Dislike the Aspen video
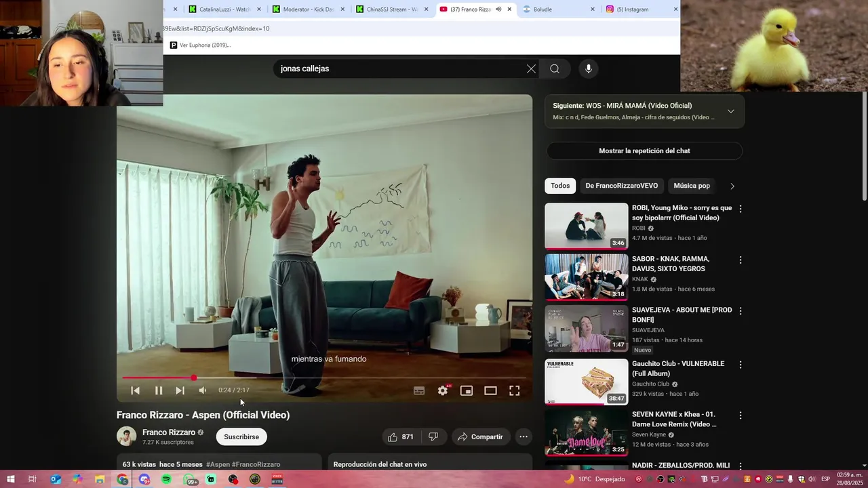 [433, 437]
